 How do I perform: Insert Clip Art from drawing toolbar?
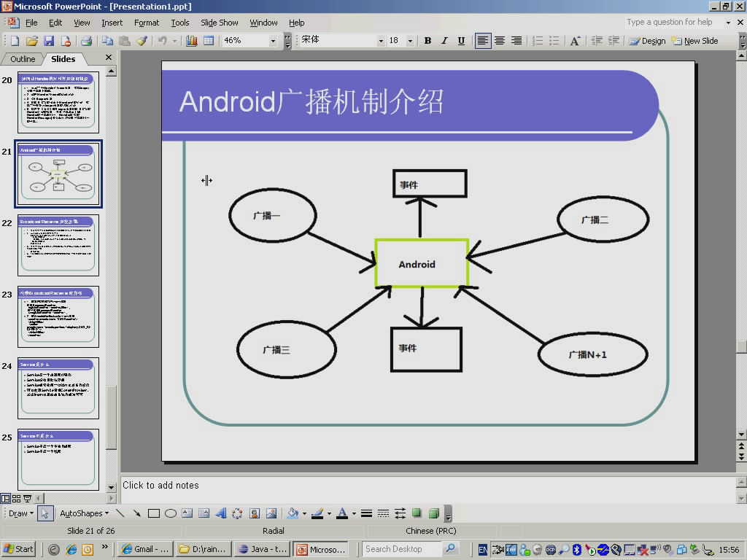click(x=255, y=513)
